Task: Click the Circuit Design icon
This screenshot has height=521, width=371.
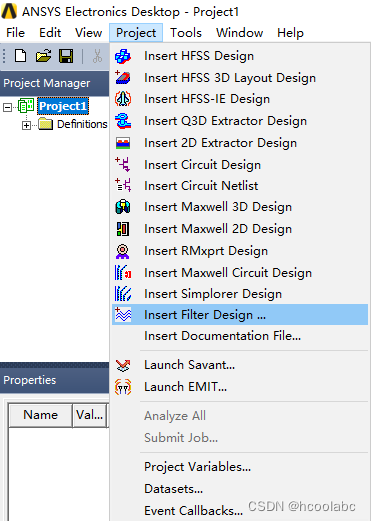Action: pyautogui.click(x=123, y=165)
